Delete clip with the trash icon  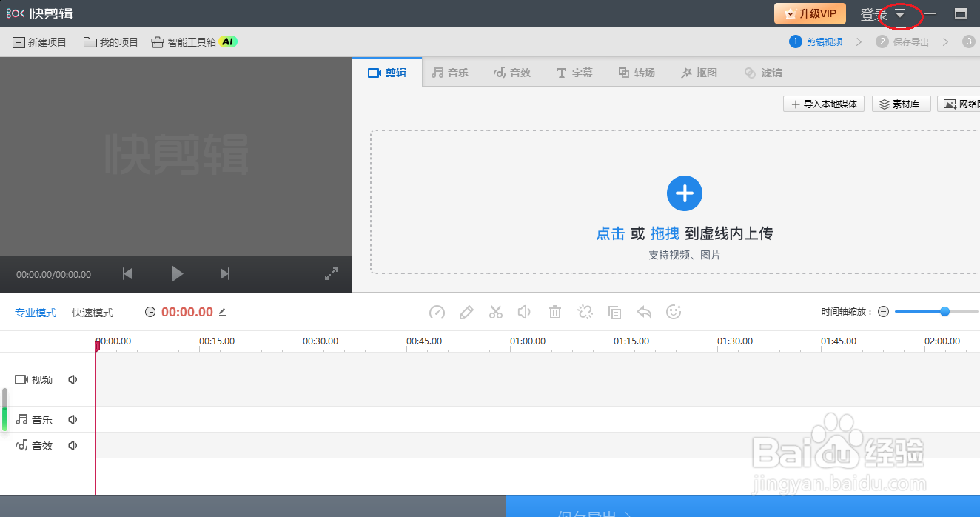click(x=555, y=312)
